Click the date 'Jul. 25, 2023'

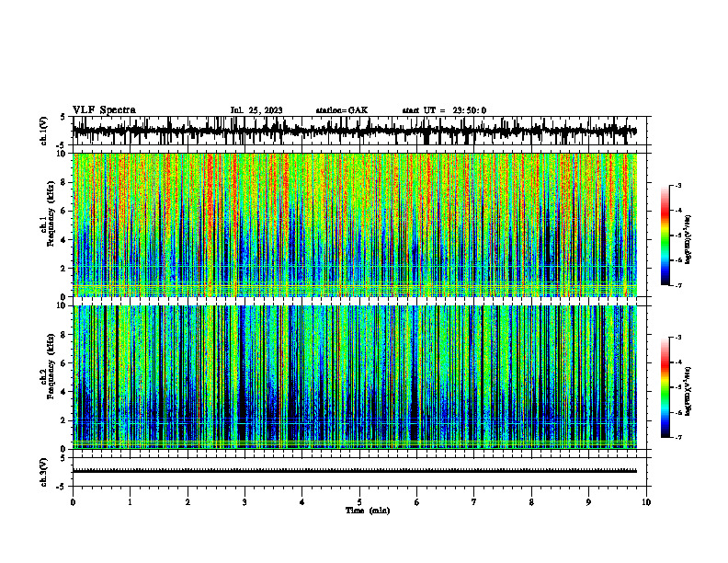(x=256, y=110)
